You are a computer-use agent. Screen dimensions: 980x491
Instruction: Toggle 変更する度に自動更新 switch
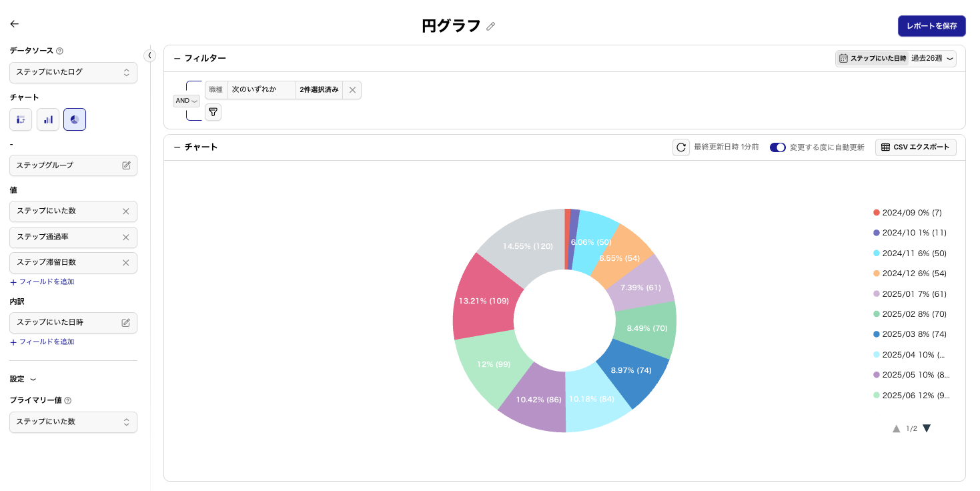pos(777,147)
